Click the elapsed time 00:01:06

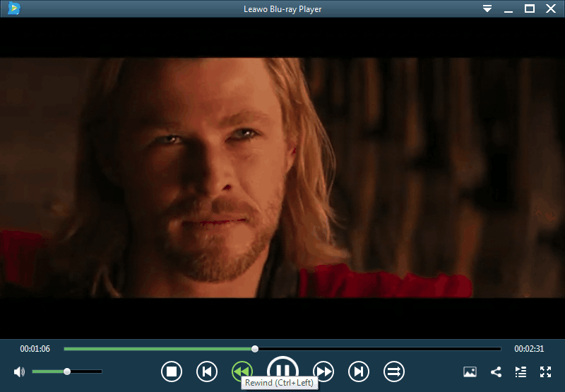(x=35, y=349)
